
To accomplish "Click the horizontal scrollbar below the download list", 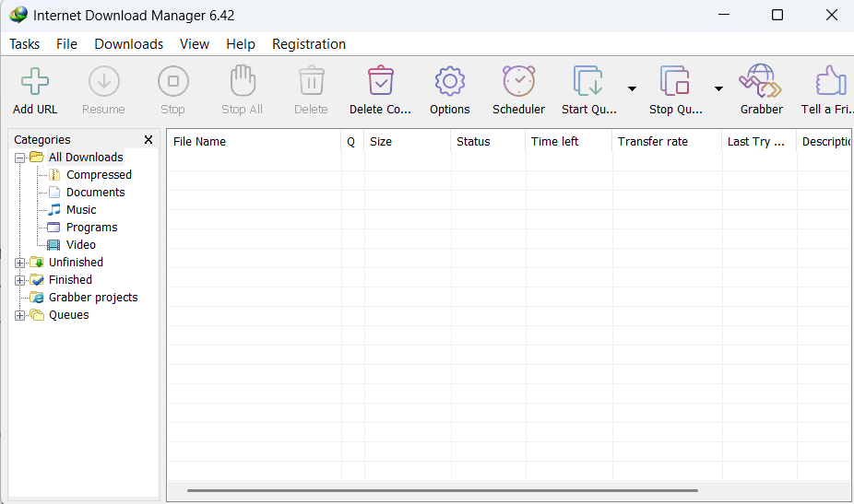I will [443, 490].
